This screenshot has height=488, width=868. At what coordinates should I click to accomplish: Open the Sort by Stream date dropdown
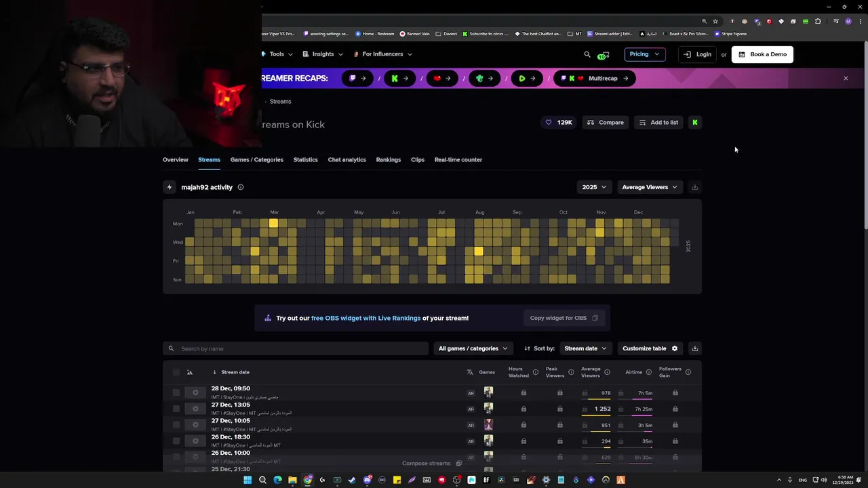[x=585, y=348]
